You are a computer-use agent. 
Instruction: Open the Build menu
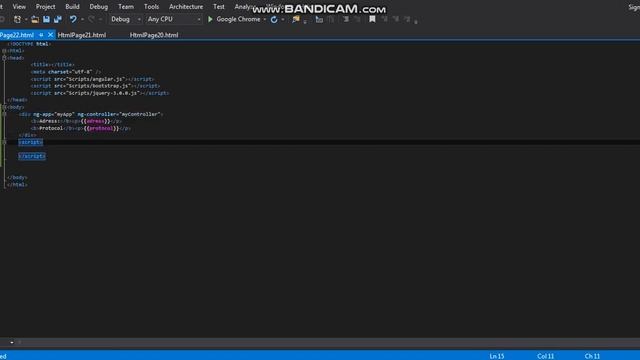72,7
